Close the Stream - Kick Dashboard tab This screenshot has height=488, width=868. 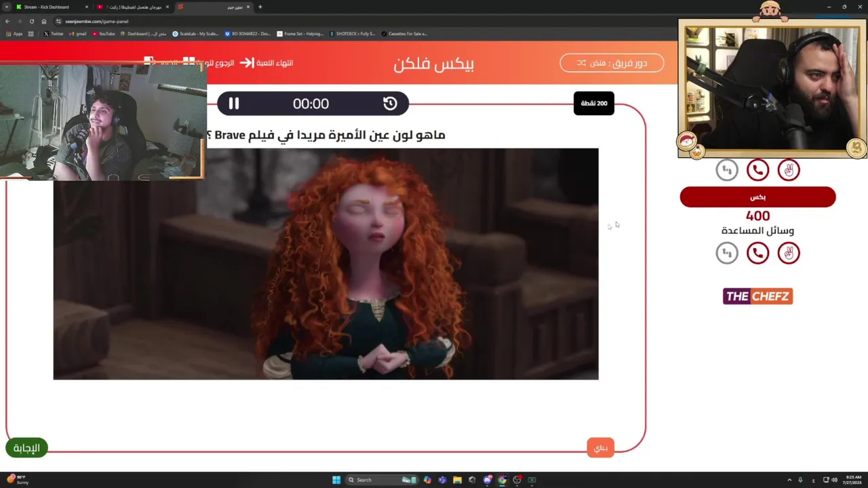[86, 7]
